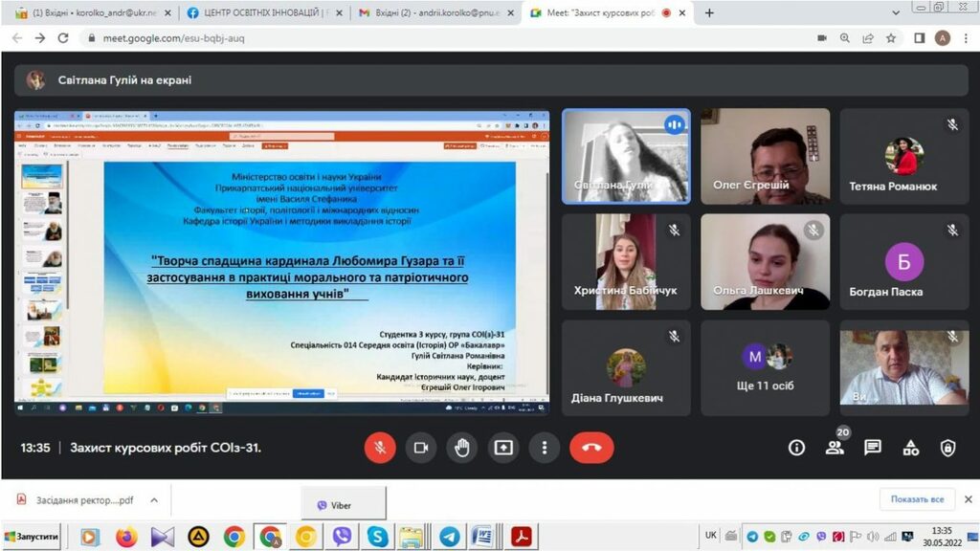This screenshot has width=980, height=551.
Task: Show the participants list with 20 people
Action: (835, 448)
